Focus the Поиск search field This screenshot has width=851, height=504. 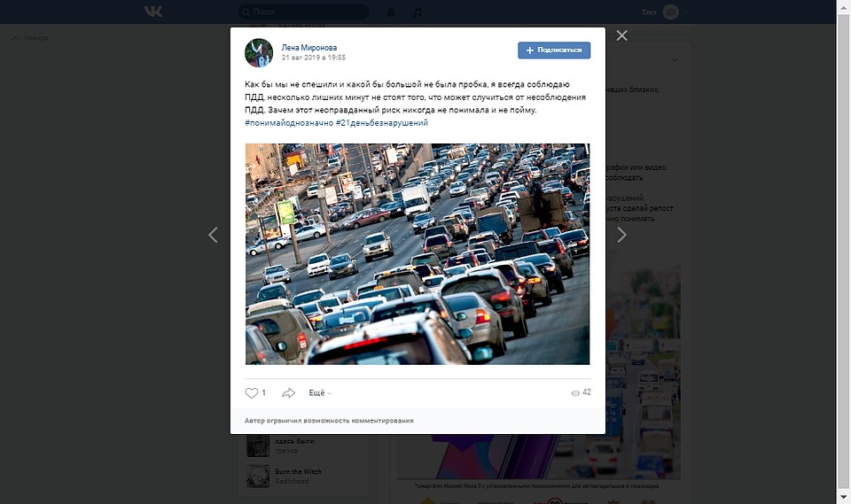[303, 12]
